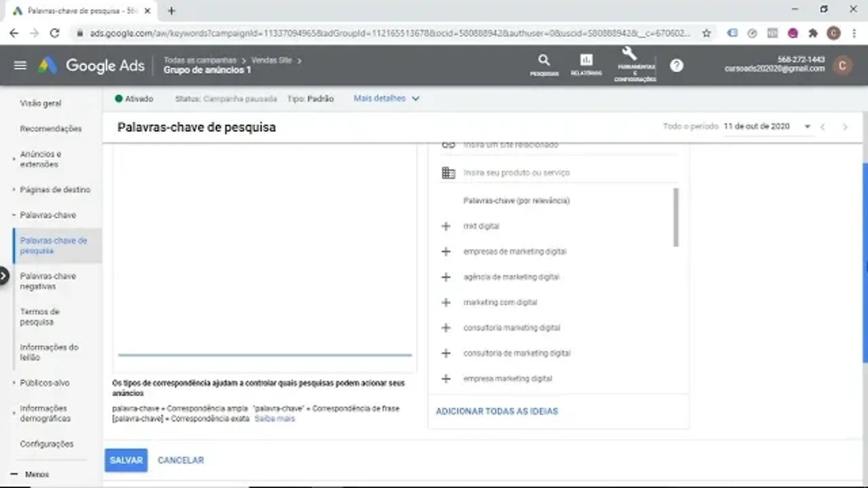Open the hamburger main menu

(20, 65)
